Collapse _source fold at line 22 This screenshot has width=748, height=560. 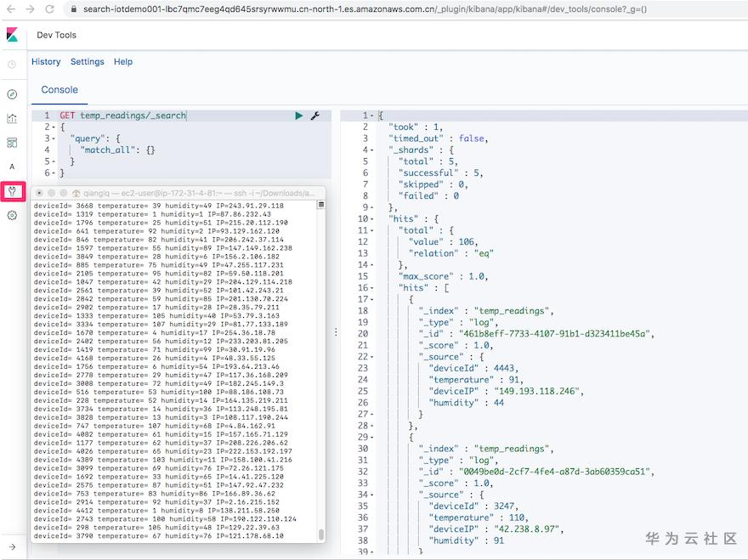[x=371, y=357]
